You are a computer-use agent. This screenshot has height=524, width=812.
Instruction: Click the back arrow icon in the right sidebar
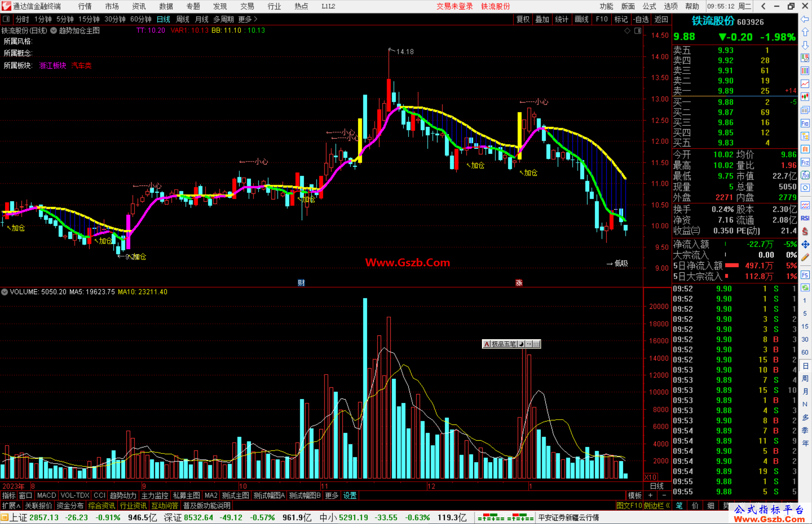tap(805, 19)
